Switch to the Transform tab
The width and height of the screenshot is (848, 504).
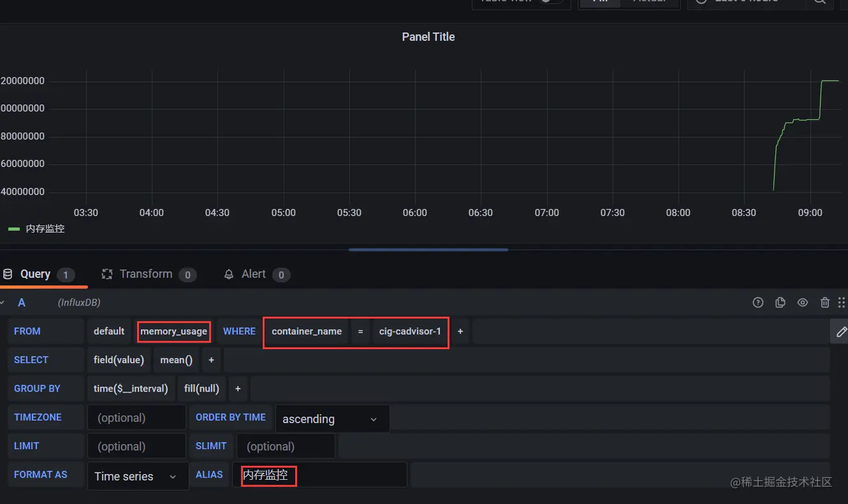(149, 274)
